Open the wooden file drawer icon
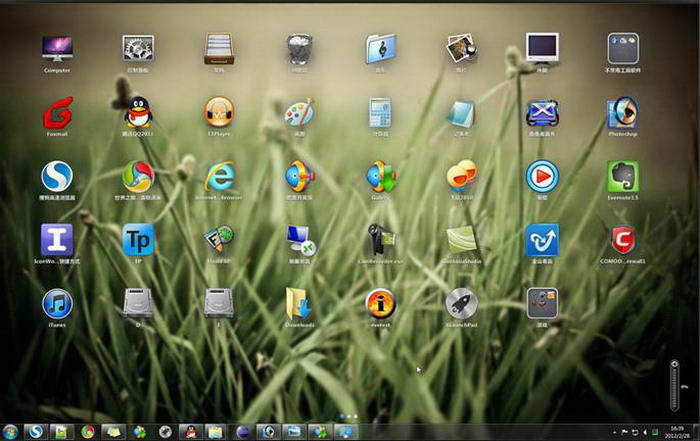The width and height of the screenshot is (700, 441). [x=219, y=49]
